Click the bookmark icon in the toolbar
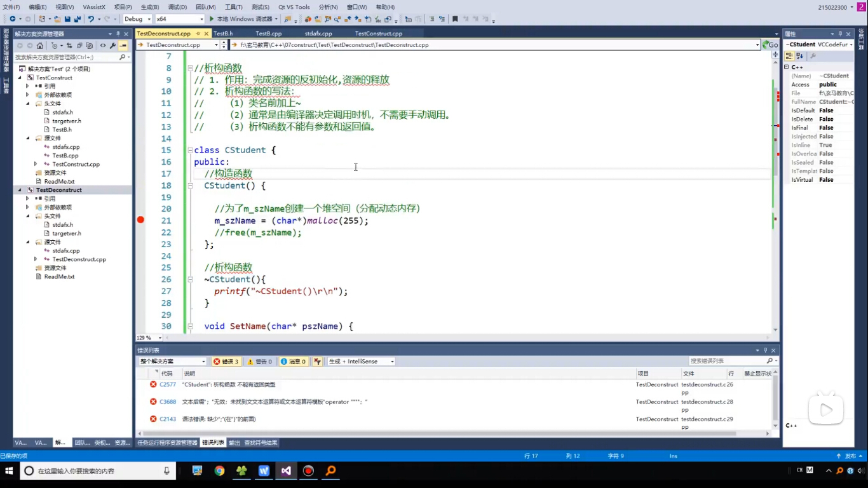The height and width of the screenshot is (488, 868). [455, 19]
